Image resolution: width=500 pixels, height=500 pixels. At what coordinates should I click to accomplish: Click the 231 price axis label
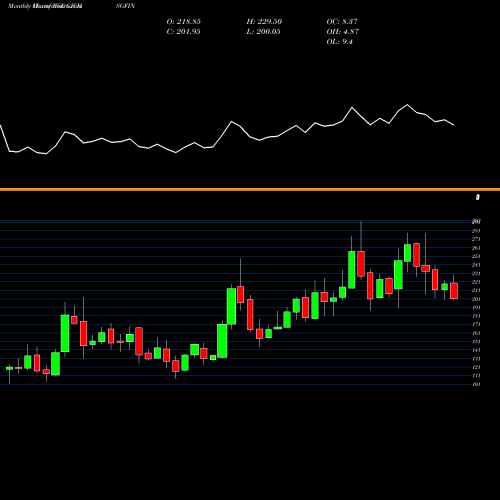[x=476, y=273]
